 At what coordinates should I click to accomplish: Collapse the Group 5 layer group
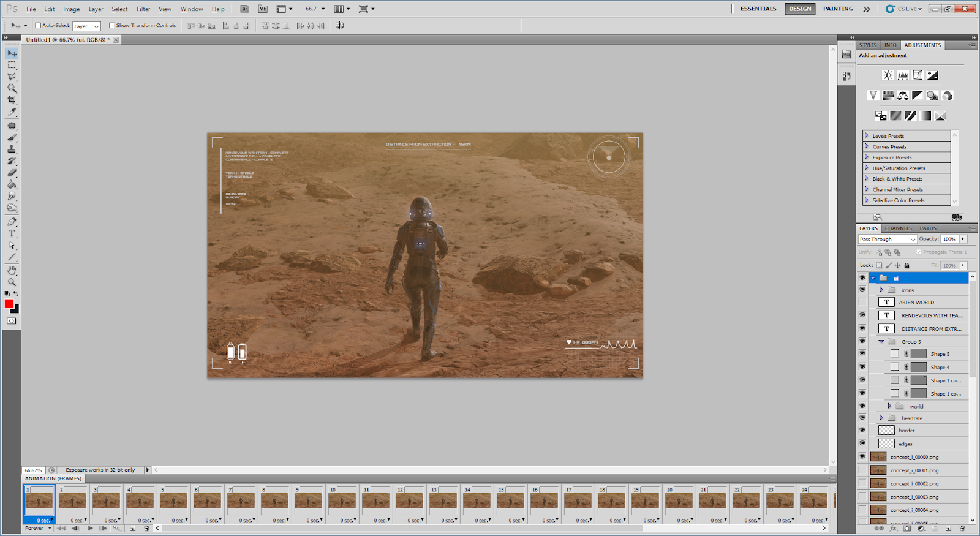tap(881, 341)
